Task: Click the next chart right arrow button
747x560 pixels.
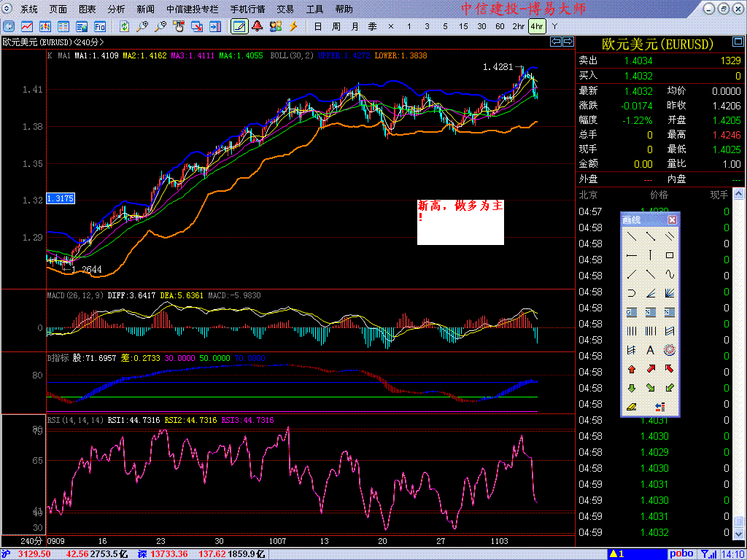Action: [x=568, y=42]
